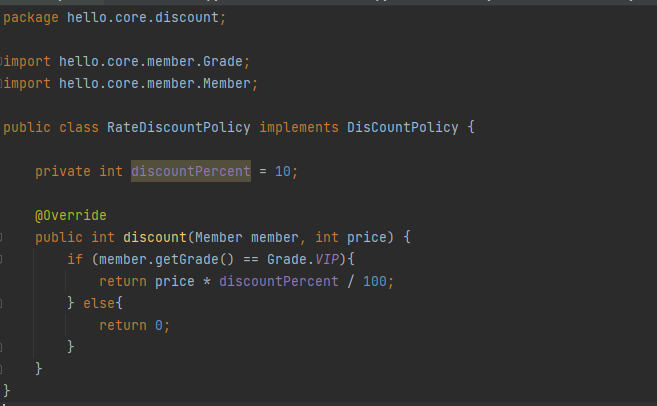The width and height of the screenshot is (657, 406).
Task: Click the "Member" parameter type in discount signature
Action: [x=219, y=238]
